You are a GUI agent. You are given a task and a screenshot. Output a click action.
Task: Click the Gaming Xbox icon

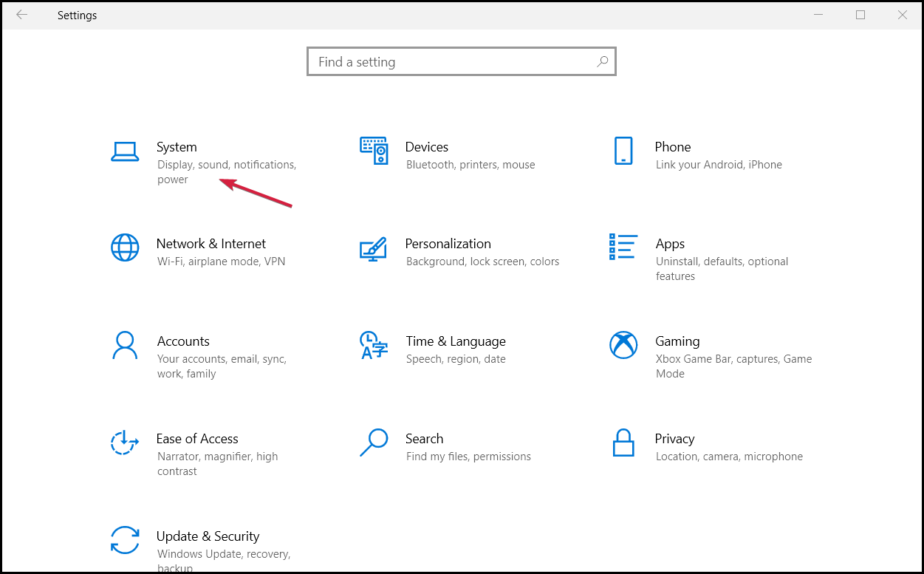[x=623, y=345]
